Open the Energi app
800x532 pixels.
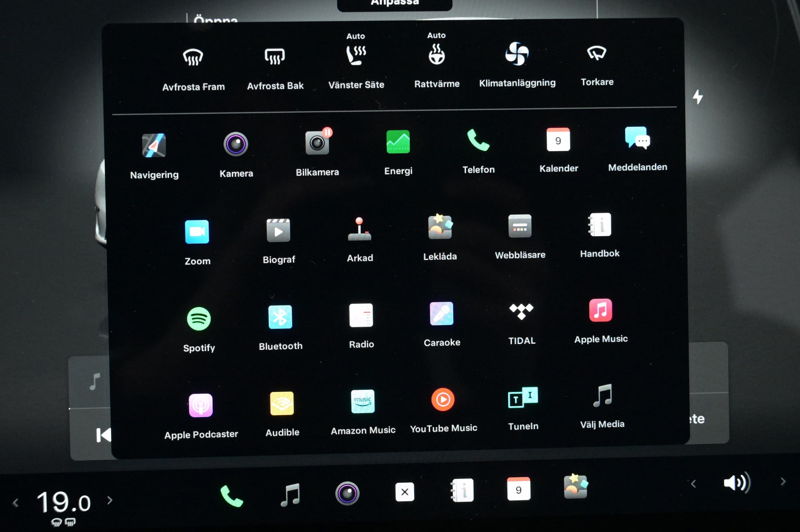tap(398, 141)
